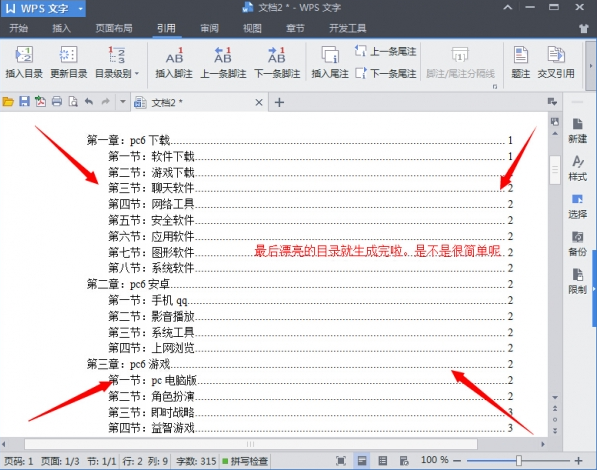Click the Undo arrow
This screenshot has height=470, width=598.
[x=89, y=102]
